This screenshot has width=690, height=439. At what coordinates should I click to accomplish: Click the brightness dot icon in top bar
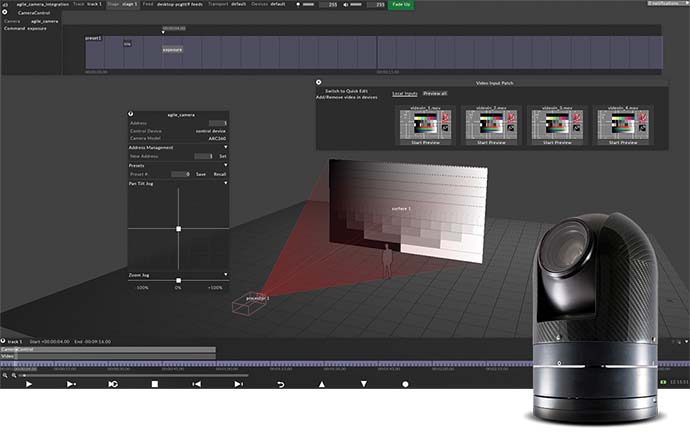(x=298, y=4)
